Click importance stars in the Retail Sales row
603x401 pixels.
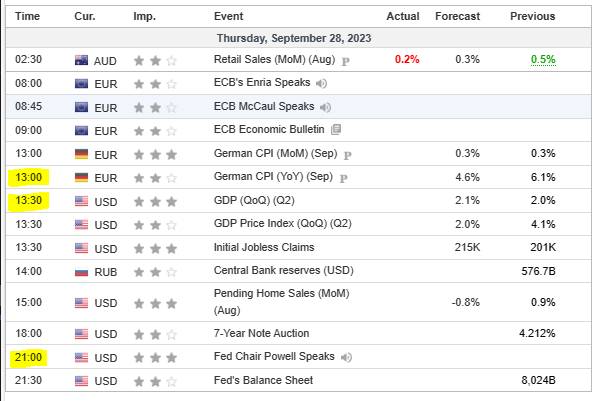tap(156, 60)
